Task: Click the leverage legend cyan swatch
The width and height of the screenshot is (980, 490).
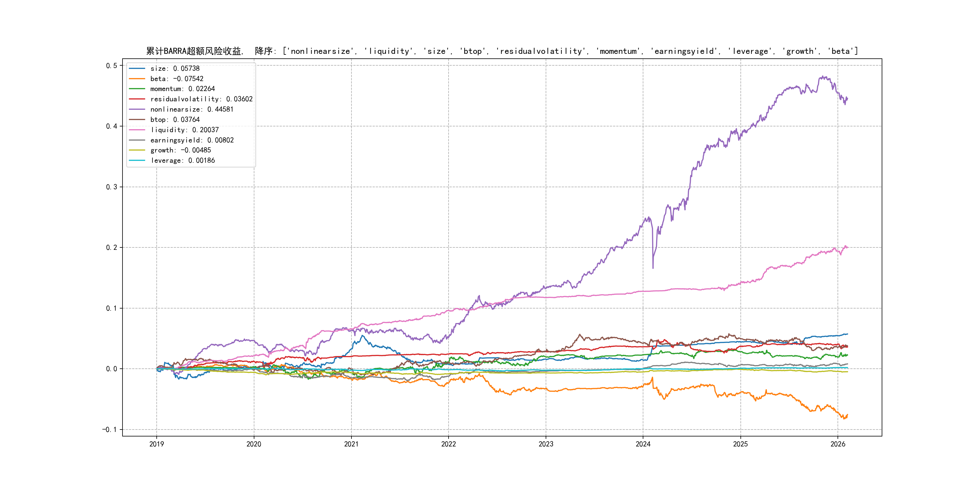Action: 137,161
